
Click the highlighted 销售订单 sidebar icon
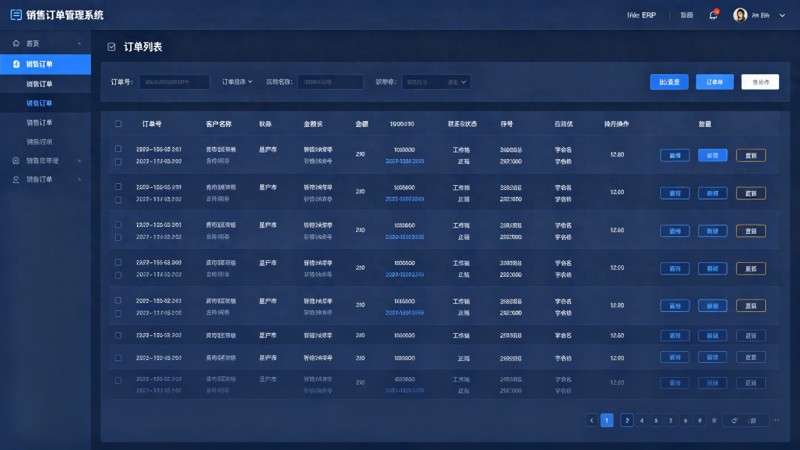[16, 64]
